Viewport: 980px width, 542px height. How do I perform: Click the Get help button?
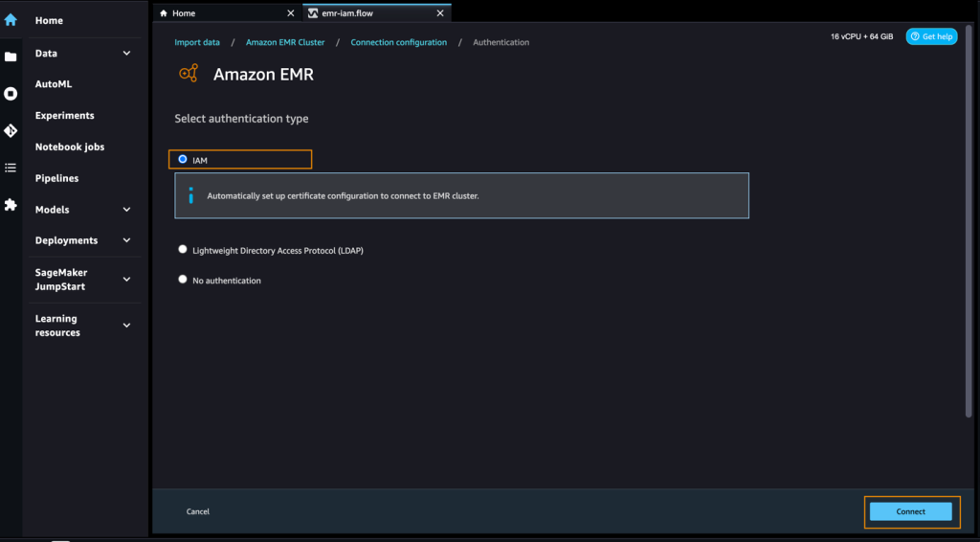(931, 37)
